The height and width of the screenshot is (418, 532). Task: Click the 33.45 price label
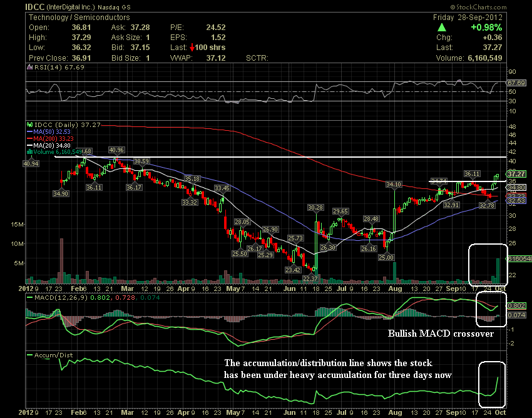[x=222, y=188]
